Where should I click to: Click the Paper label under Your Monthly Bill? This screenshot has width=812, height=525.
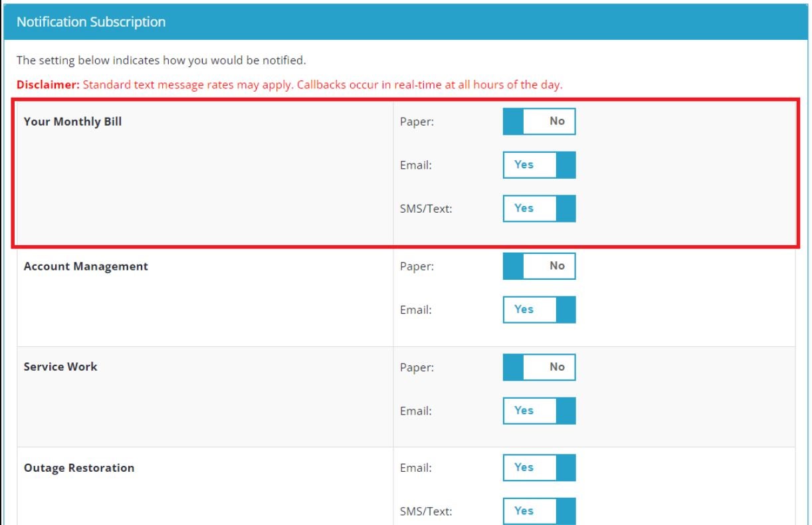pos(417,122)
